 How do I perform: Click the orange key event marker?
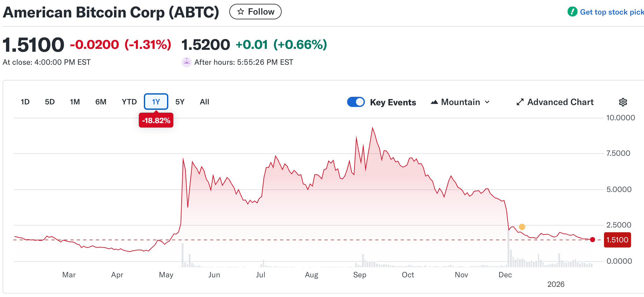pyautogui.click(x=522, y=227)
